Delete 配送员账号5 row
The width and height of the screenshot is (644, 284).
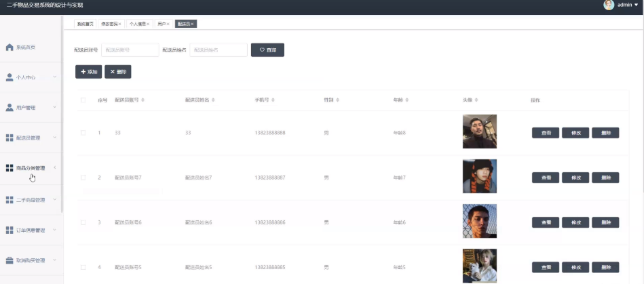click(605, 267)
